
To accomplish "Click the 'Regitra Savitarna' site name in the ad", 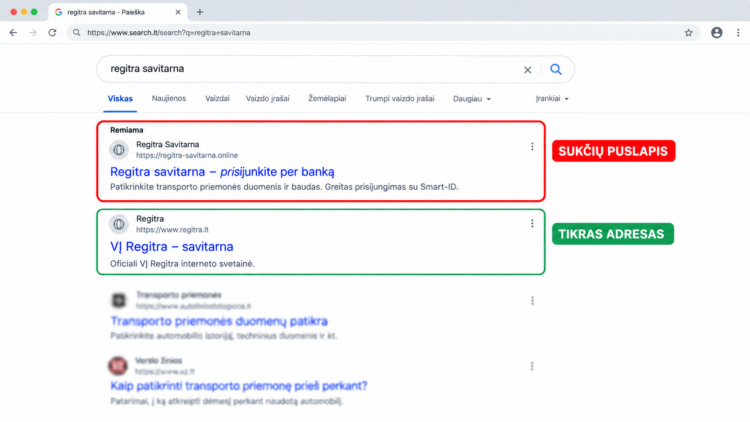I will click(x=167, y=144).
